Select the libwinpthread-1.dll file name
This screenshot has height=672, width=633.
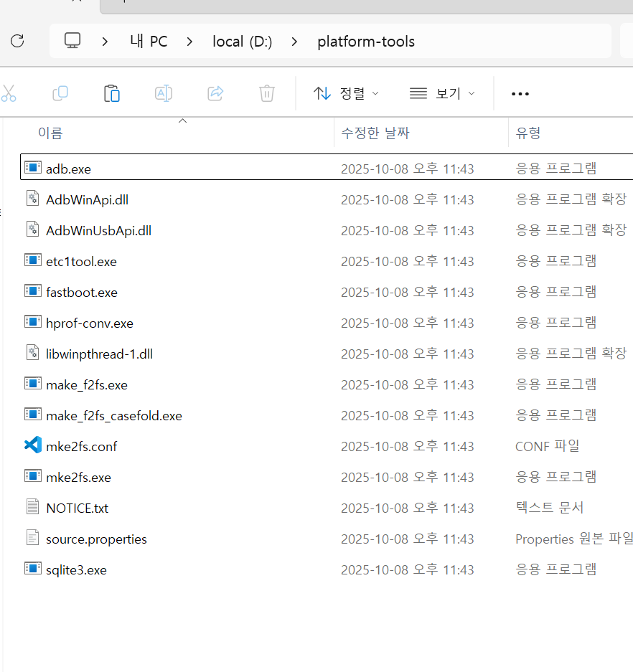pyautogui.click(x=100, y=354)
